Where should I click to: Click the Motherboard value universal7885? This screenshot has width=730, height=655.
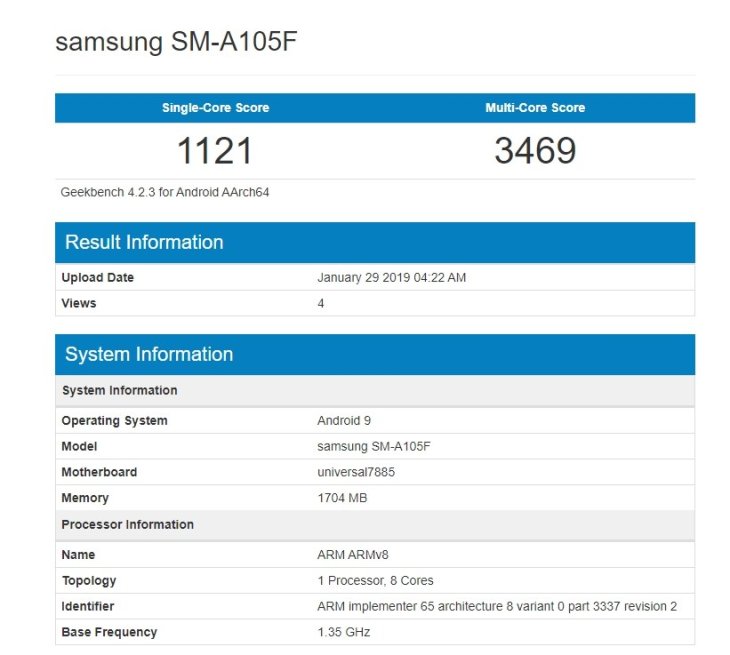[356, 472]
